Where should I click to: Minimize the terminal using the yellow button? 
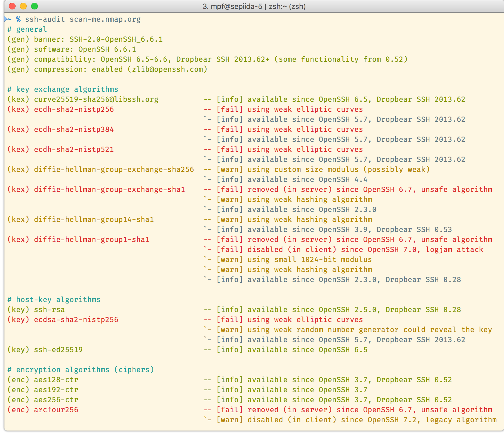click(x=23, y=6)
